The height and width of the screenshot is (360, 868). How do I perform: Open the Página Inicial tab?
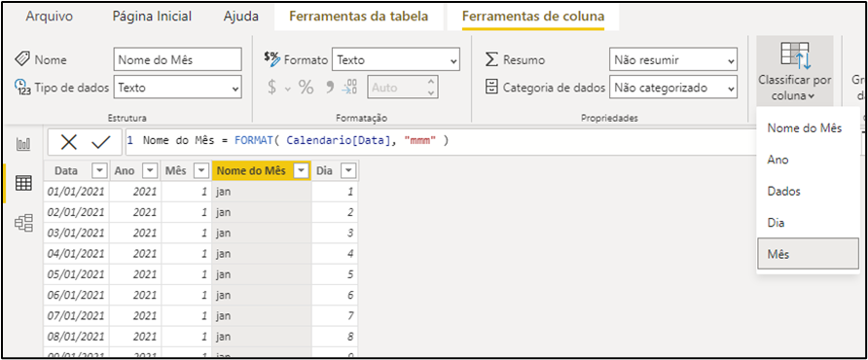(x=152, y=17)
